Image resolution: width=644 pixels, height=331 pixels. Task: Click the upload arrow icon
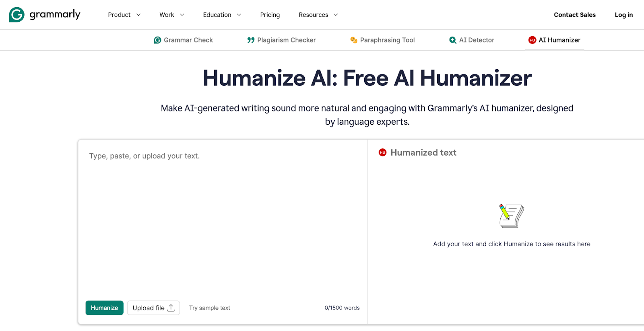tap(171, 308)
